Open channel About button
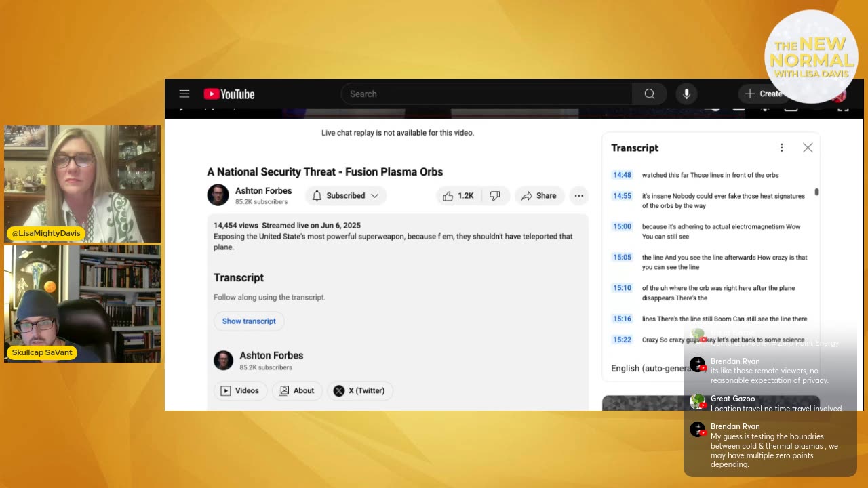 click(x=296, y=390)
